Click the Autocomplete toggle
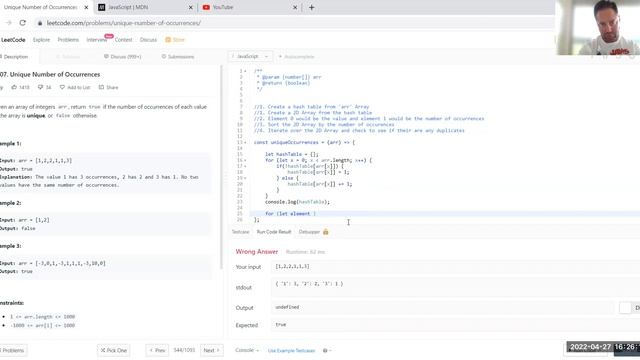 pos(296,57)
